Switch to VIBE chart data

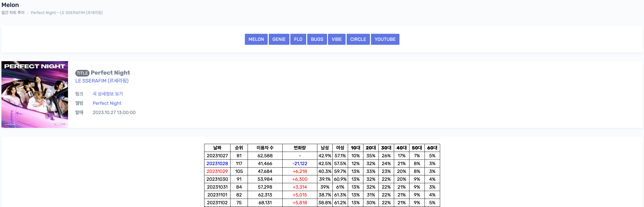(x=336, y=39)
